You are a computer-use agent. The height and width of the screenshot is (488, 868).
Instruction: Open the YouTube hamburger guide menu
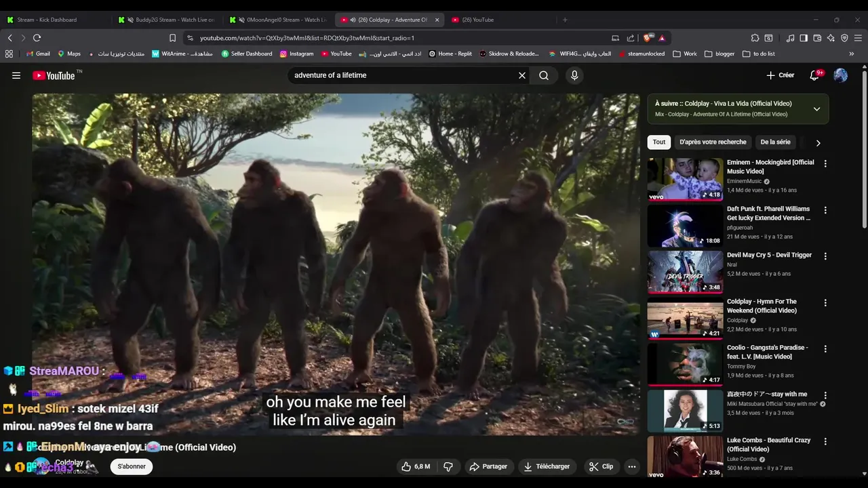[16, 75]
